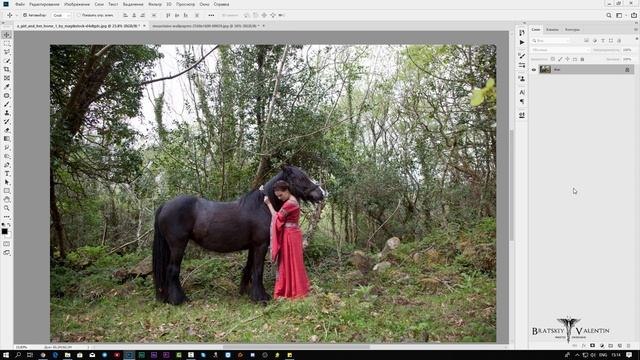
Task: Open the Image menu
Action: coord(77,4)
